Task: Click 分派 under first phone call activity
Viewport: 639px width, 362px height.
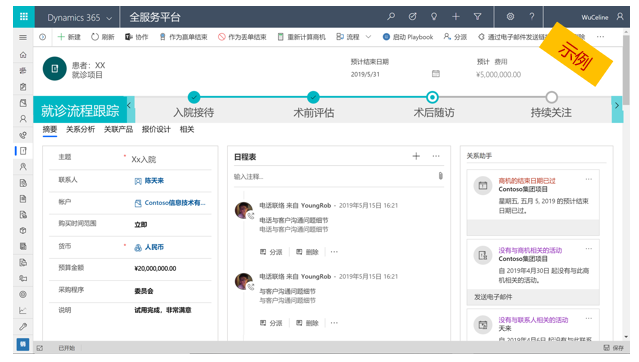Action: [271, 252]
